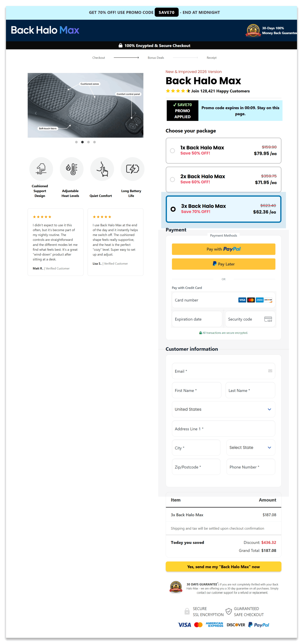
Task: Click the Long Battery Life icon
Action: (x=132, y=169)
